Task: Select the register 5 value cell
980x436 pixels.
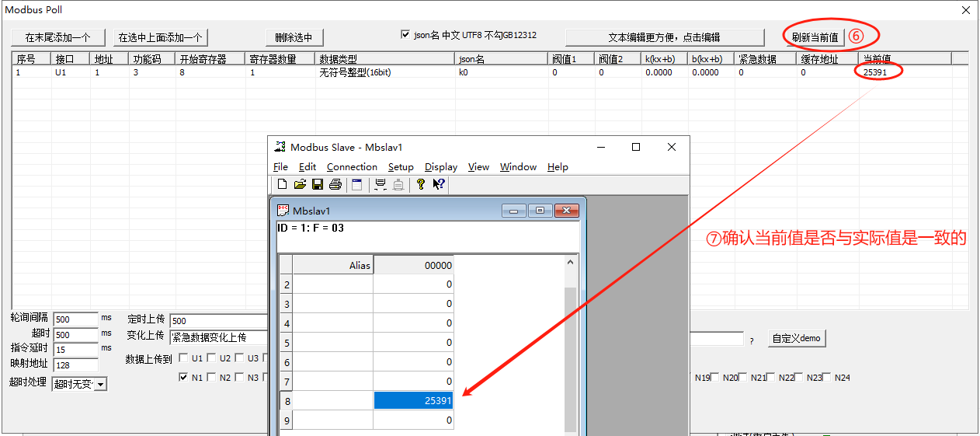Action: (413, 343)
